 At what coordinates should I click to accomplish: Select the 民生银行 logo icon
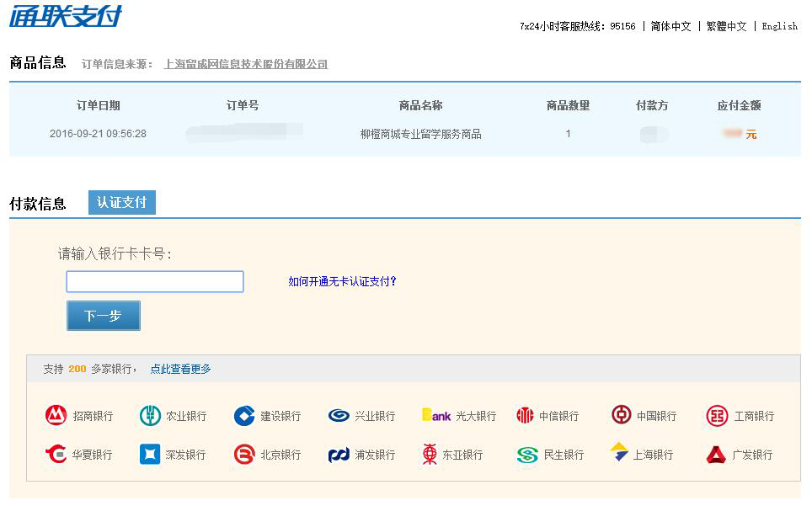[x=527, y=455]
